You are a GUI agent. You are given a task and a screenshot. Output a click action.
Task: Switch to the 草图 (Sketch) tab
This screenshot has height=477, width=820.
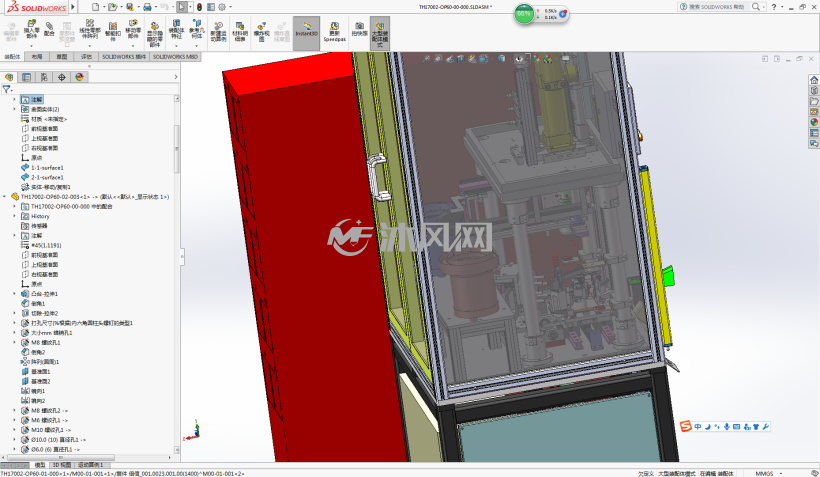coord(62,56)
